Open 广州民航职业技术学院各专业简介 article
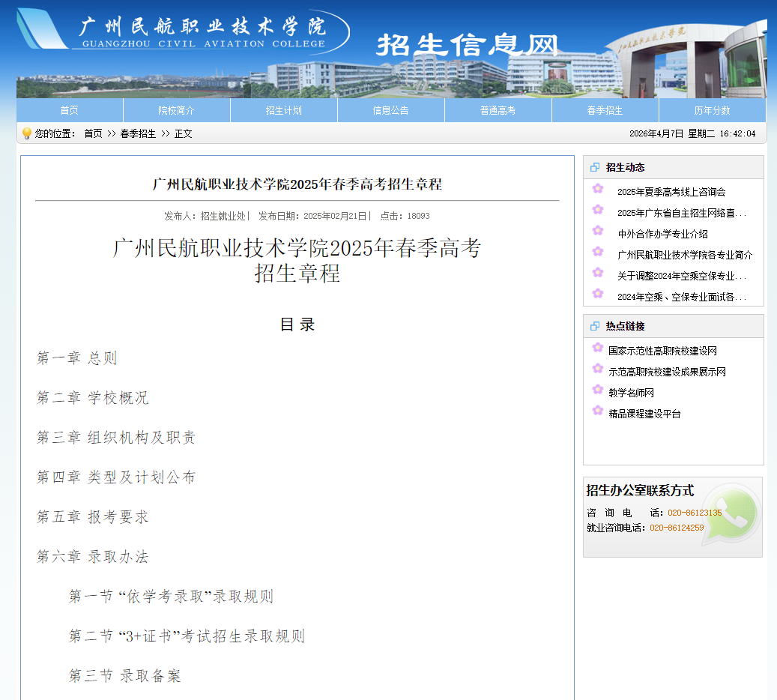Screen dimensions: 777x700 [x=684, y=254]
